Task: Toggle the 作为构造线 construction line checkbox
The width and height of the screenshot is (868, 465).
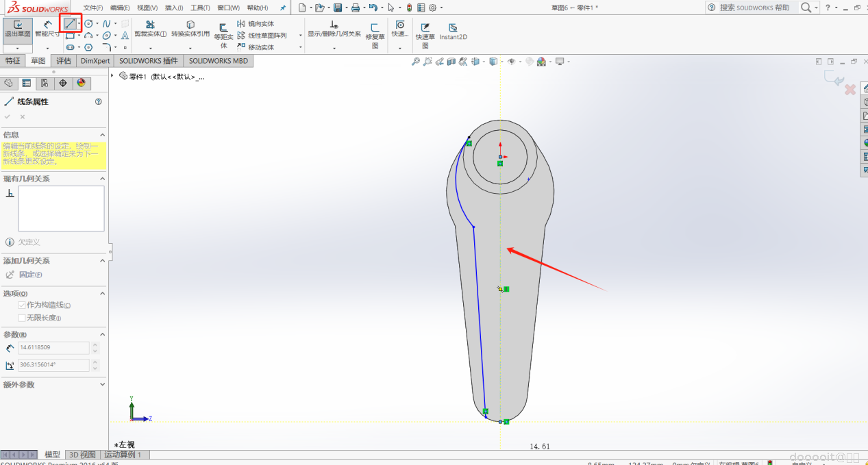Action: click(22, 305)
